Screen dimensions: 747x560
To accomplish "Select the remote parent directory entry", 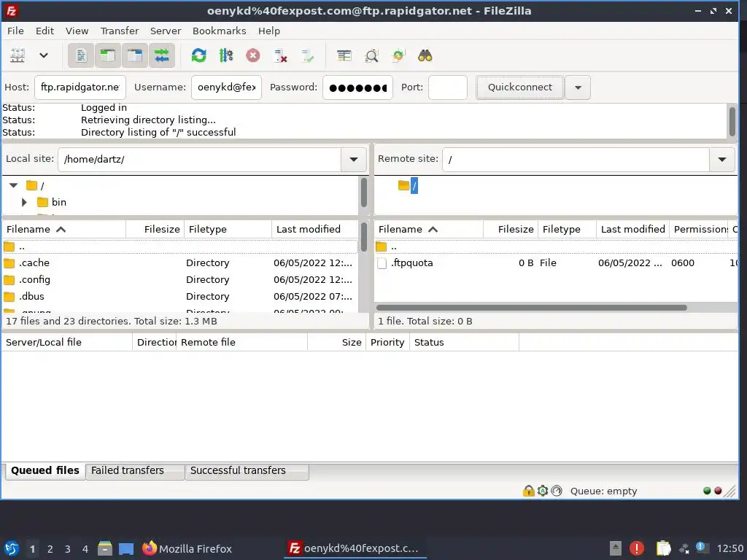I will [556, 246].
